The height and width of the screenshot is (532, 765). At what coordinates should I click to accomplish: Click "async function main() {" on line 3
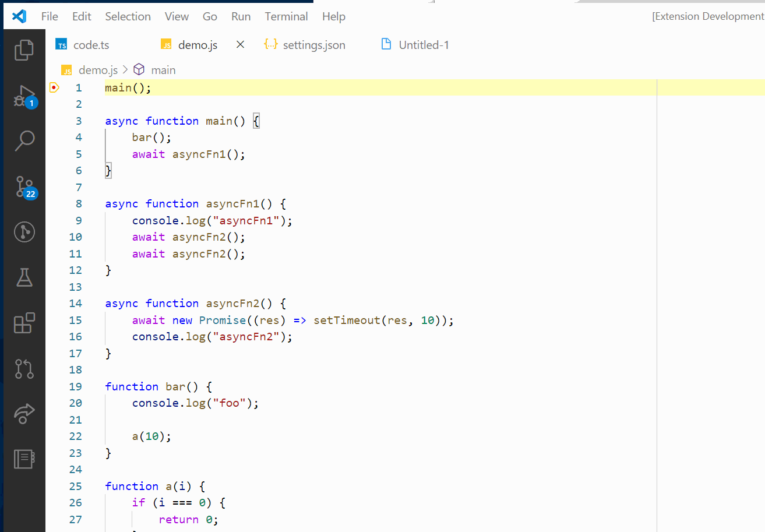[182, 121]
